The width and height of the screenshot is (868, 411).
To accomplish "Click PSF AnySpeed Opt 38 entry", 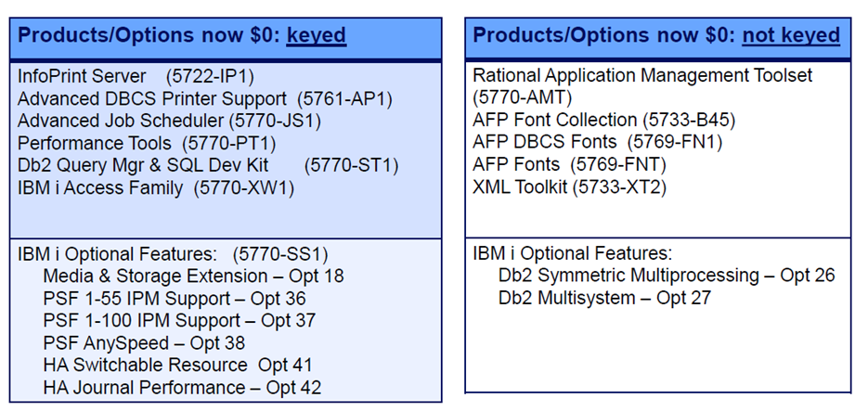I will point(144,343).
